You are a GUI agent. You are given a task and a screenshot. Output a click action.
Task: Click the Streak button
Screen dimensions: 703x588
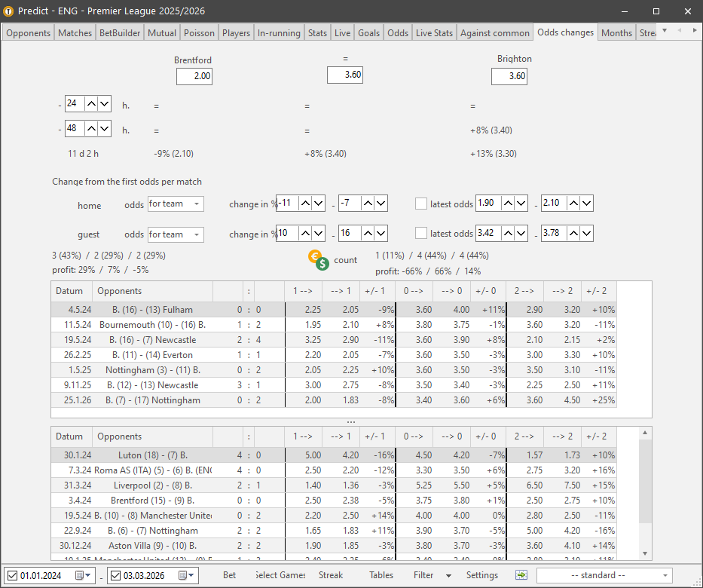[x=331, y=574]
